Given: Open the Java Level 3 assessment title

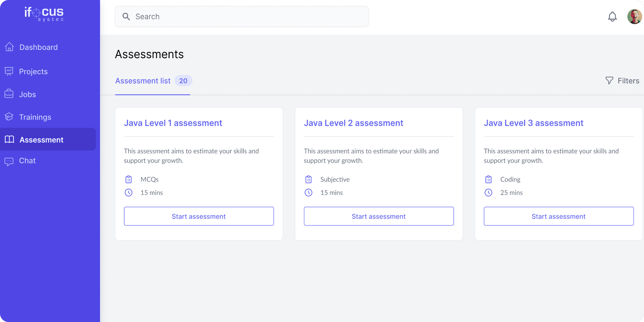Looking at the screenshot, I should tap(533, 123).
